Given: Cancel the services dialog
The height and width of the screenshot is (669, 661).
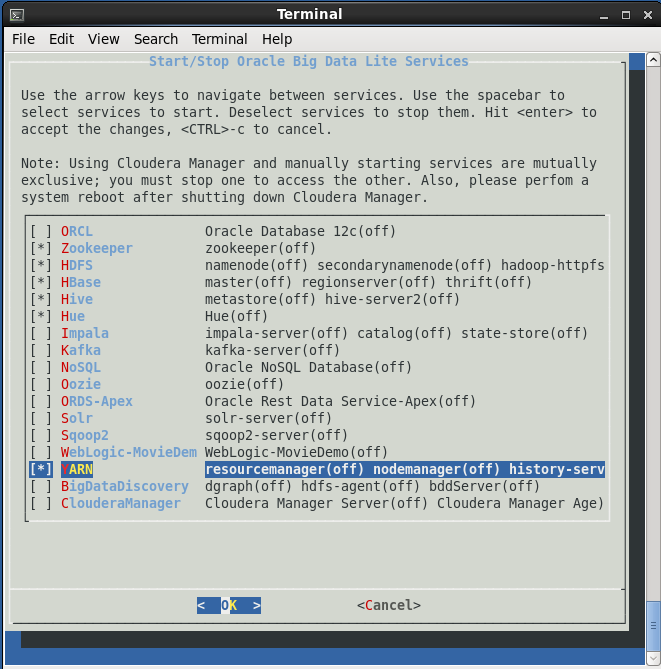Looking at the screenshot, I should point(389,605).
